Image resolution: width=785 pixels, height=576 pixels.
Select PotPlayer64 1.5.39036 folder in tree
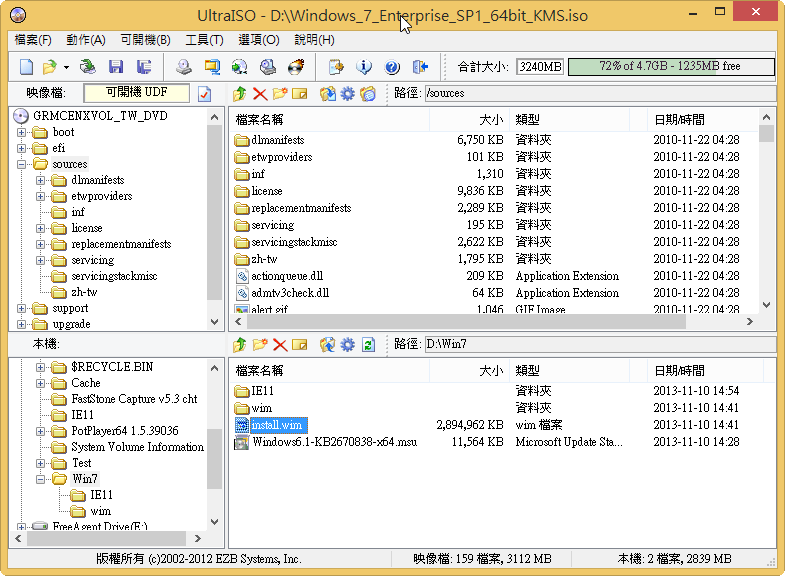point(125,431)
